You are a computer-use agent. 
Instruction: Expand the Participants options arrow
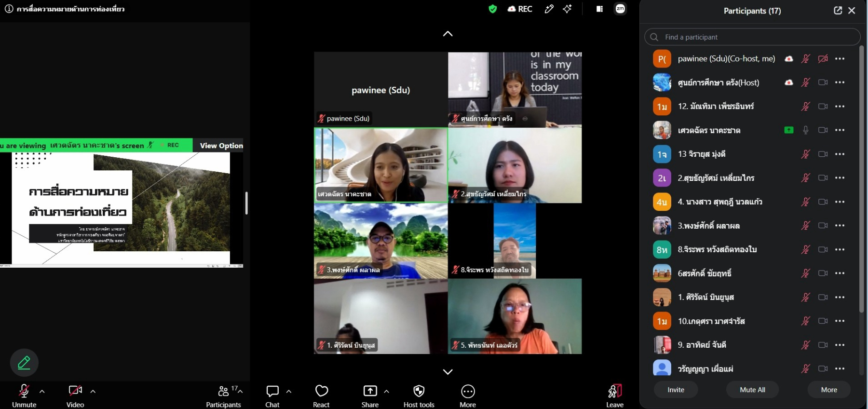coord(240,391)
